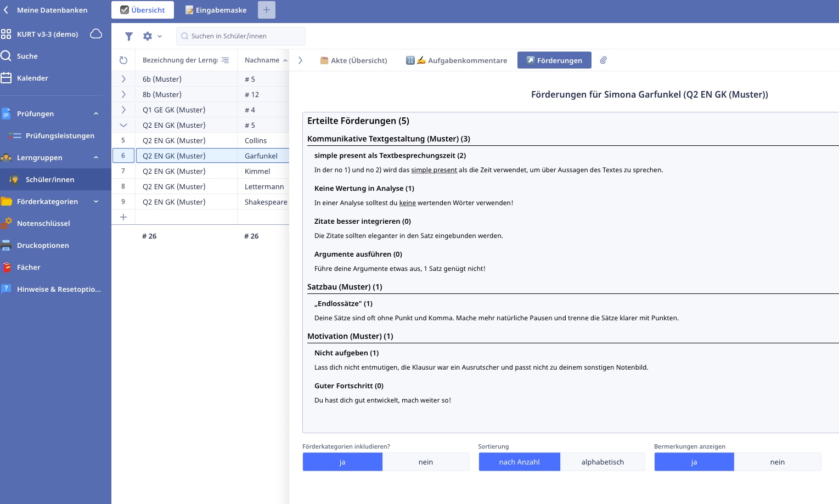Click row number 7 in the table
The height and width of the screenshot is (504, 839).
coord(123,171)
